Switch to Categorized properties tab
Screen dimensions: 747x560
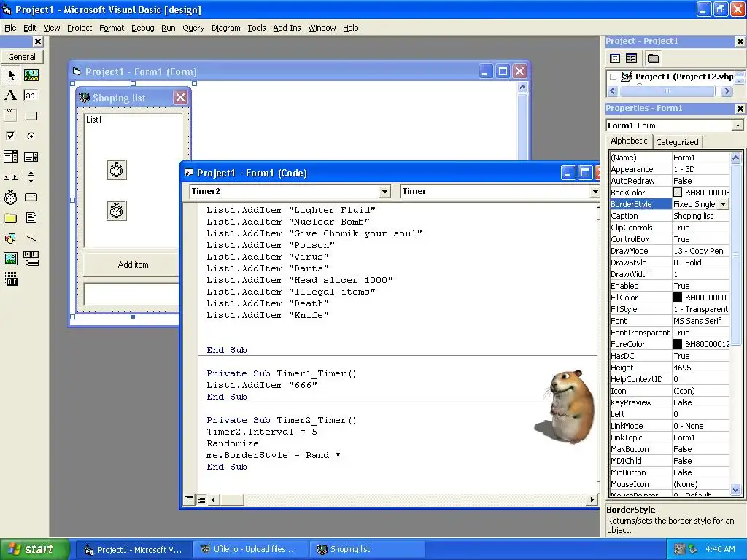coord(677,142)
